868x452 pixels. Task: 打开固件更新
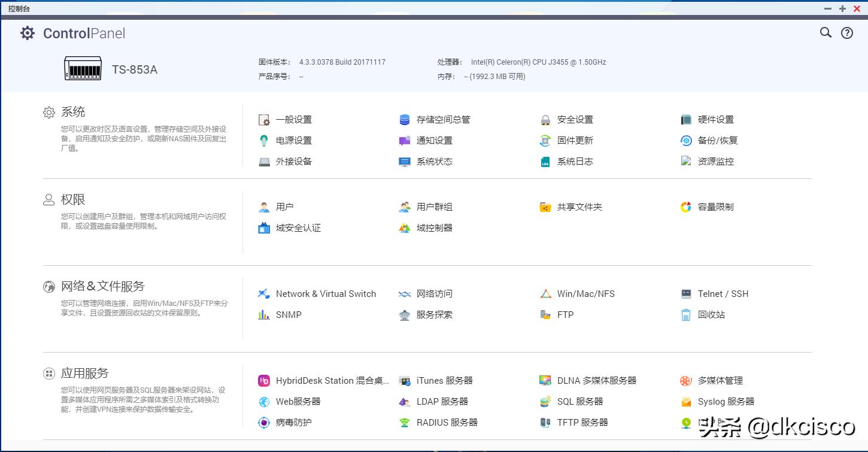tap(575, 140)
